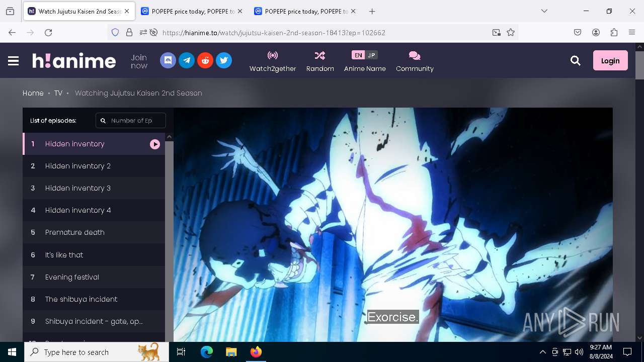This screenshot has width=644, height=362.
Task: Bookmark this page with star
Action: (511, 32)
